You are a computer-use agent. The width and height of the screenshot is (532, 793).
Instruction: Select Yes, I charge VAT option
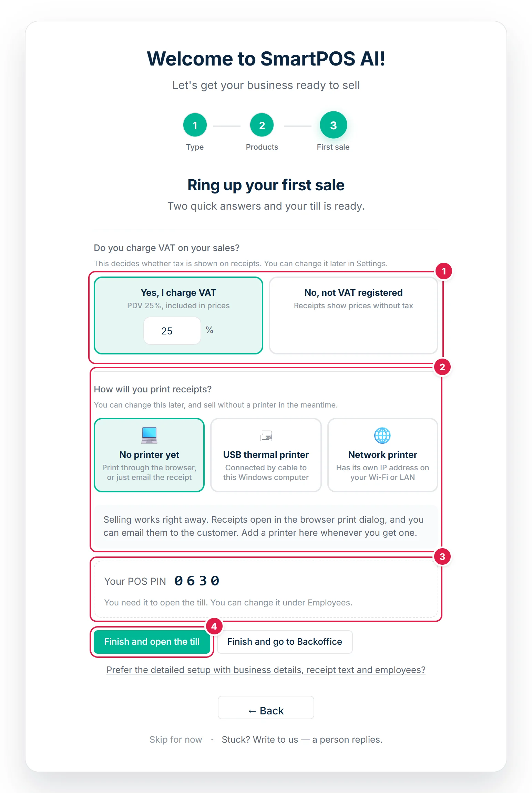coord(178,315)
